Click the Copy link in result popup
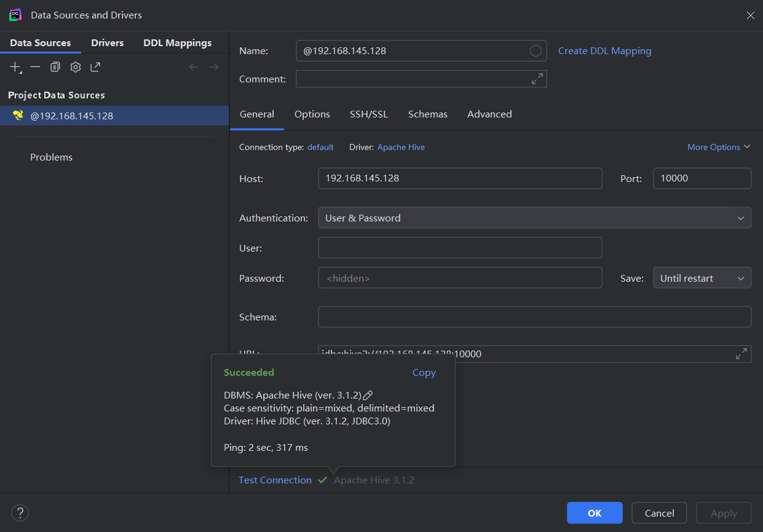Viewport: 763px width, 532px height. pyautogui.click(x=424, y=373)
